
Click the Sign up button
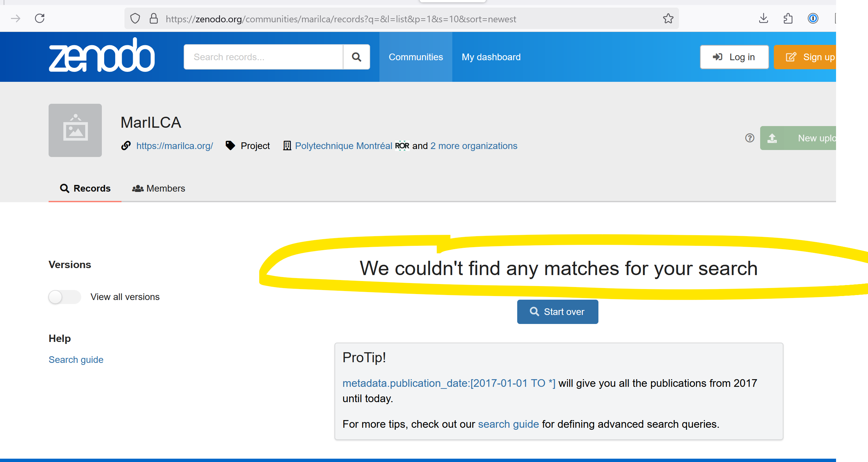point(805,57)
